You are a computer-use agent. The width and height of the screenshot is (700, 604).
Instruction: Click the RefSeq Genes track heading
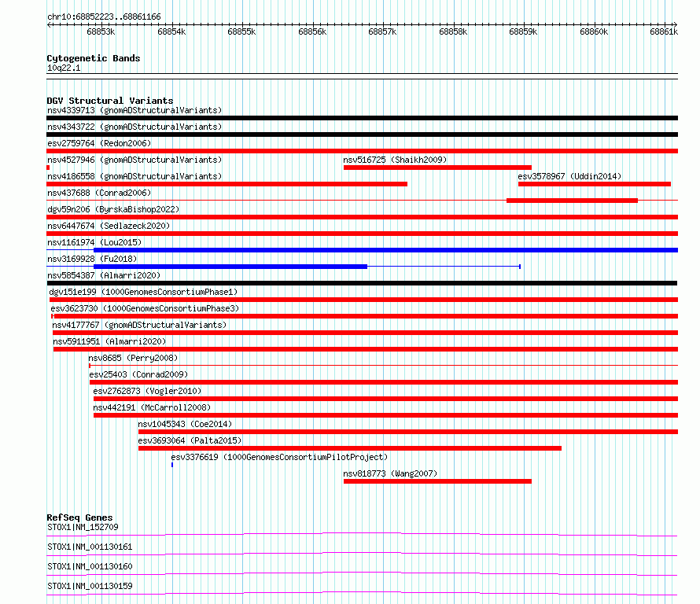pos(79,517)
